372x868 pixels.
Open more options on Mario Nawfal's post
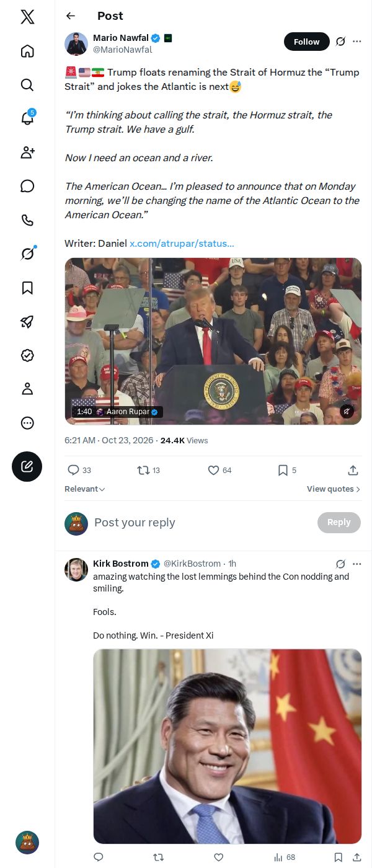pos(357,42)
